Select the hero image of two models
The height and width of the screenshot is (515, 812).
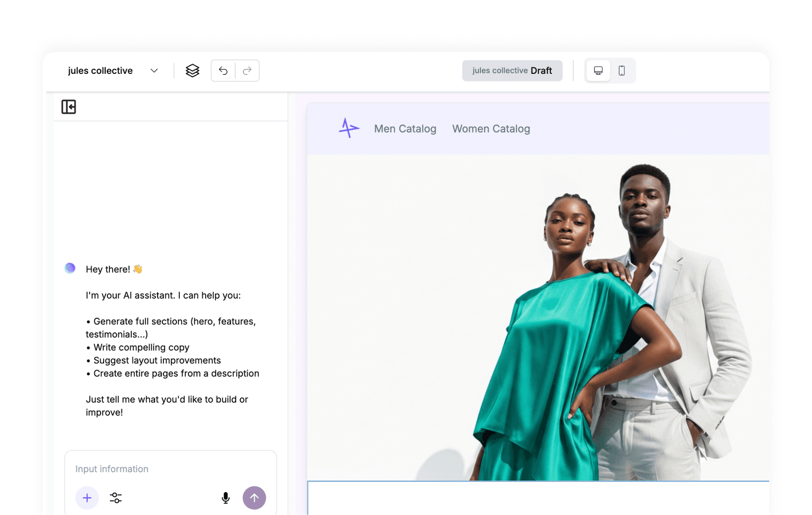pyautogui.click(x=538, y=318)
